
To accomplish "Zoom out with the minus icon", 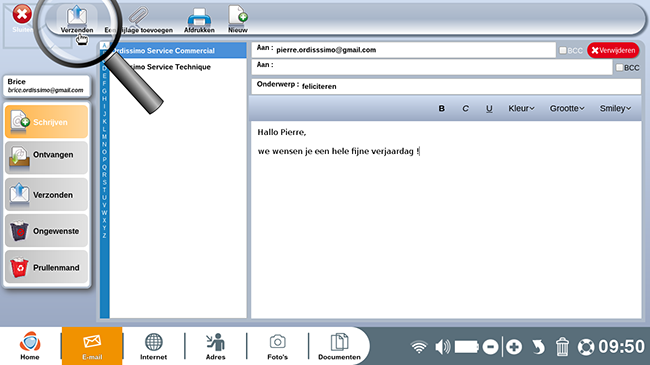I will (x=490, y=347).
